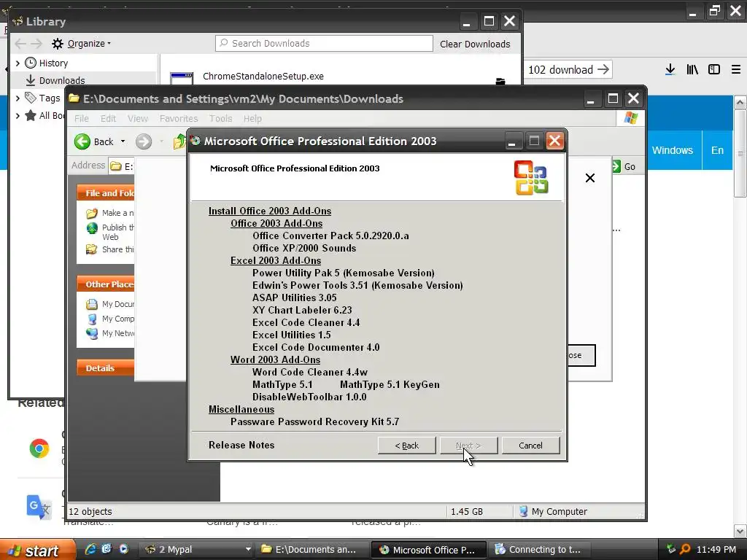The height and width of the screenshot is (560, 747).
Task: Click magnifier icon in system tray
Action: click(x=684, y=549)
